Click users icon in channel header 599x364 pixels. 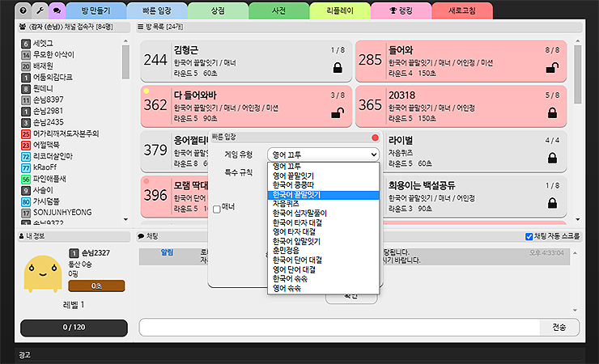click(23, 27)
